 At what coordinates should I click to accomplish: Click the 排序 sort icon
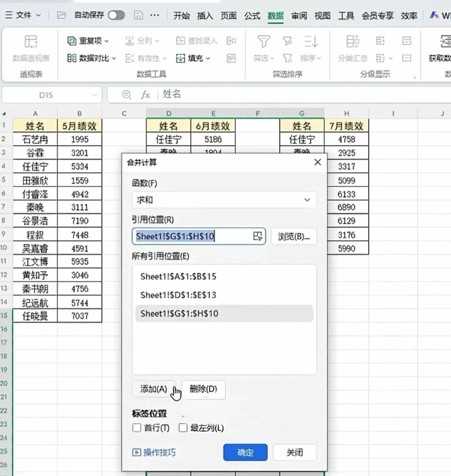click(311, 41)
